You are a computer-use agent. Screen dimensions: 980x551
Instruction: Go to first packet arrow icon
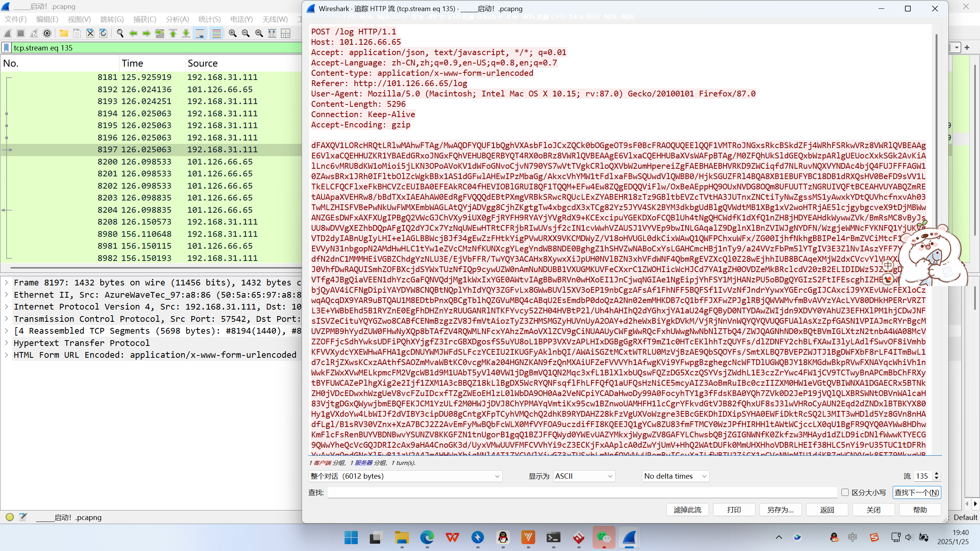click(173, 34)
